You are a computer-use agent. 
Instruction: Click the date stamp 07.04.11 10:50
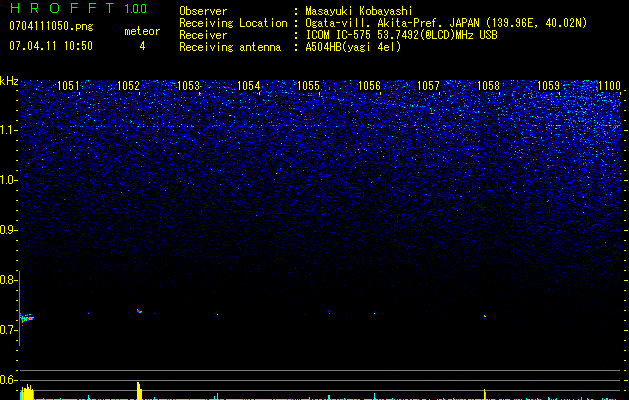51,46
